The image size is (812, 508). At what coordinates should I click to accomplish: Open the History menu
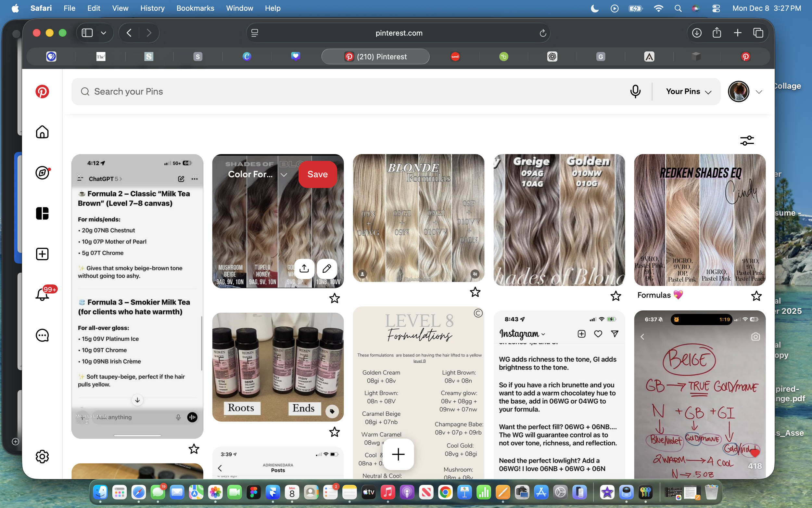[x=152, y=8]
